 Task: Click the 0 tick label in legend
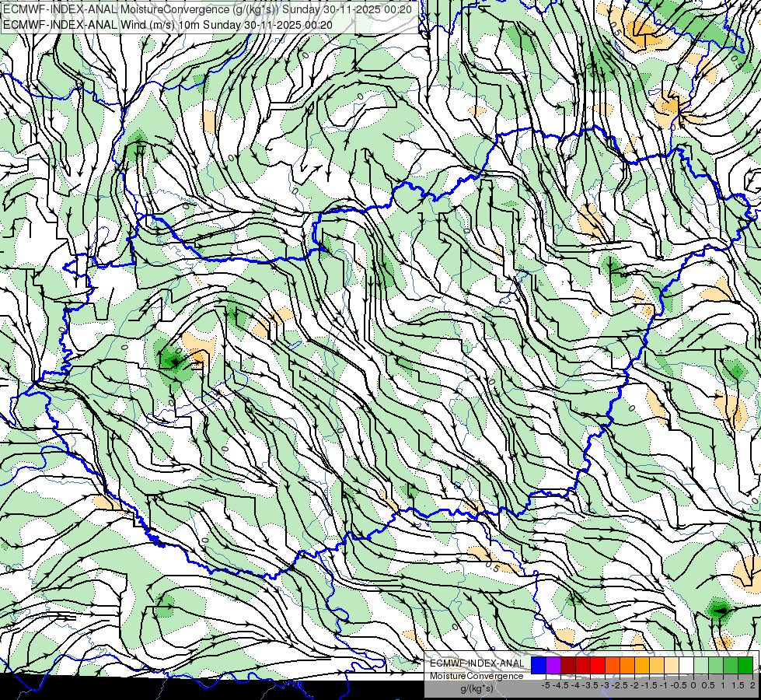693,685
